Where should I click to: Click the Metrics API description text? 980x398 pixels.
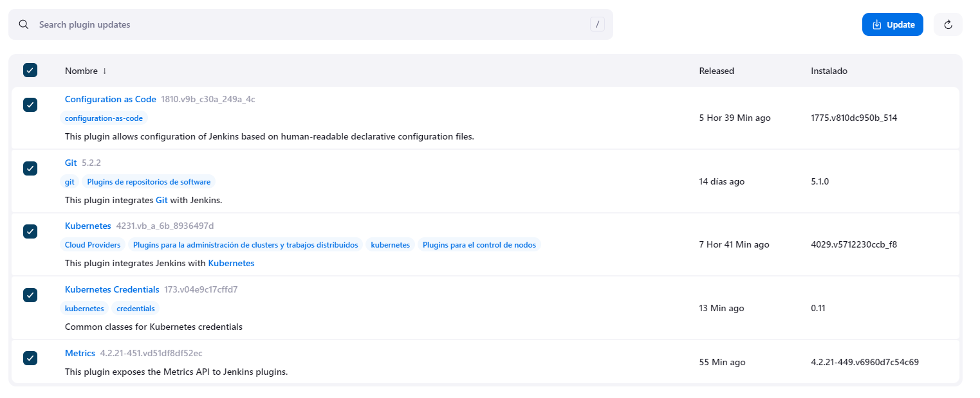coord(176,372)
